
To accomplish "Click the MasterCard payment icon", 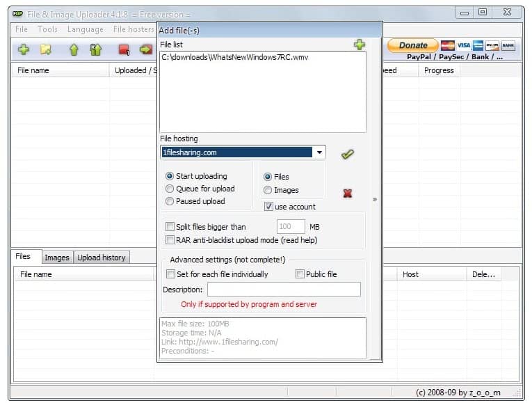I will coord(448,45).
